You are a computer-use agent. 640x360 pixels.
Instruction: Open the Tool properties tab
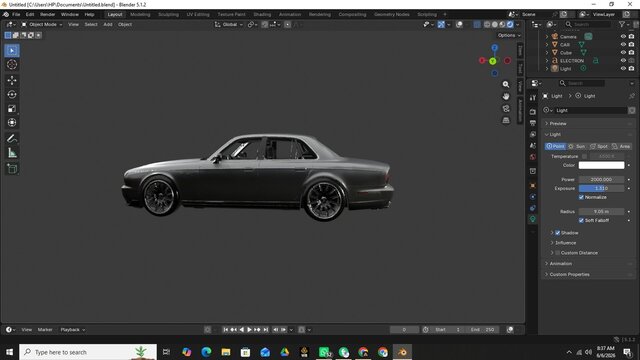[533, 98]
